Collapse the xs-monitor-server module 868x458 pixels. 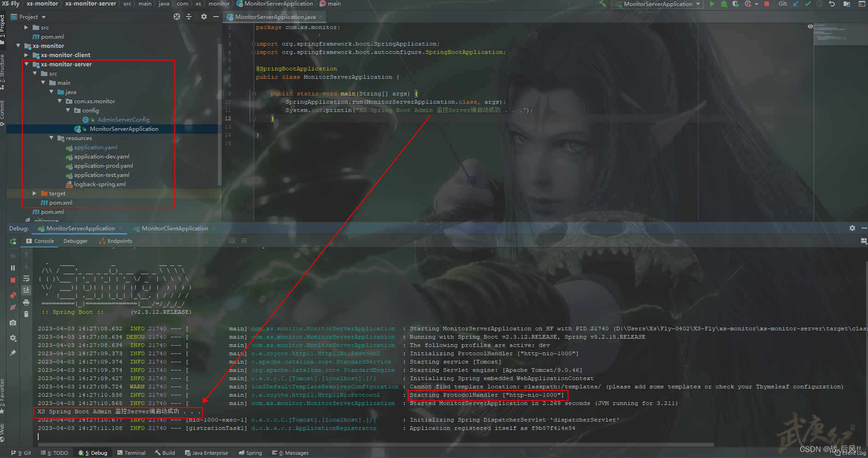(x=26, y=65)
